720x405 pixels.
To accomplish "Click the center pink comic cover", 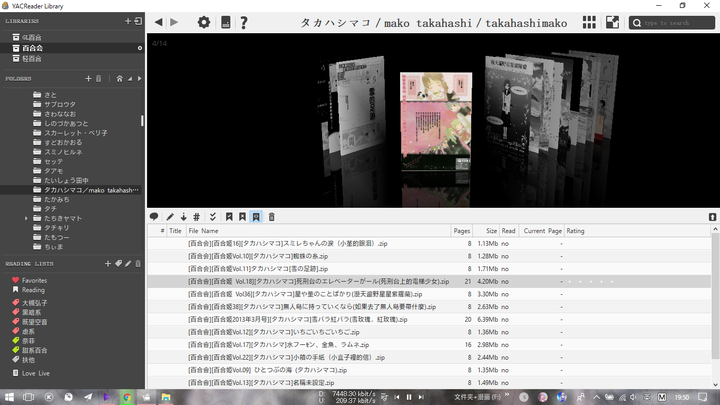I will 436,121.
